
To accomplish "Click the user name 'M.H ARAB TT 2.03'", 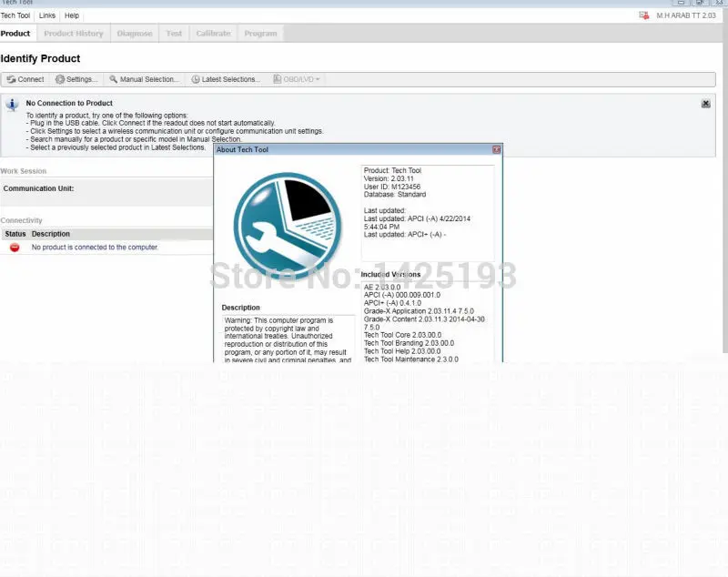I will click(x=686, y=15).
